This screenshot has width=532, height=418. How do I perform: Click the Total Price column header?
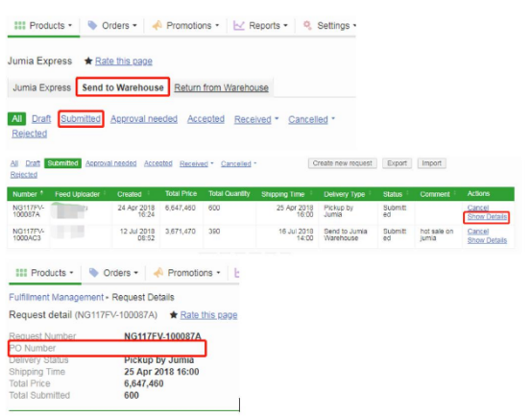click(x=181, y=193)
